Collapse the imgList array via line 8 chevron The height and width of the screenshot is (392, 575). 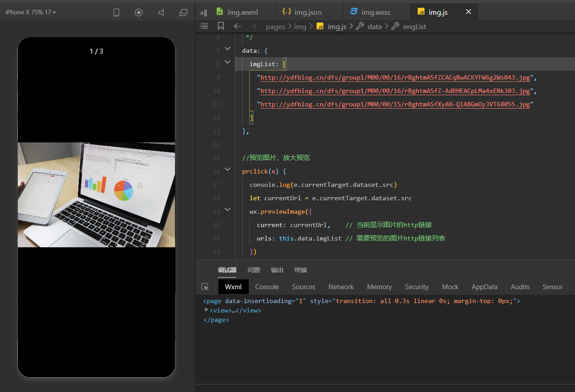tap(227, 62)
